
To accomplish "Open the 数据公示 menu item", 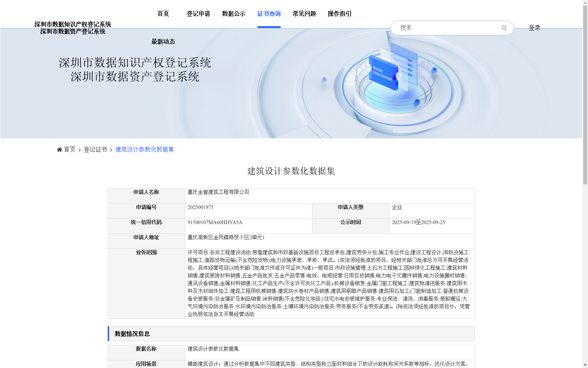I will click(x=234, y=14).
